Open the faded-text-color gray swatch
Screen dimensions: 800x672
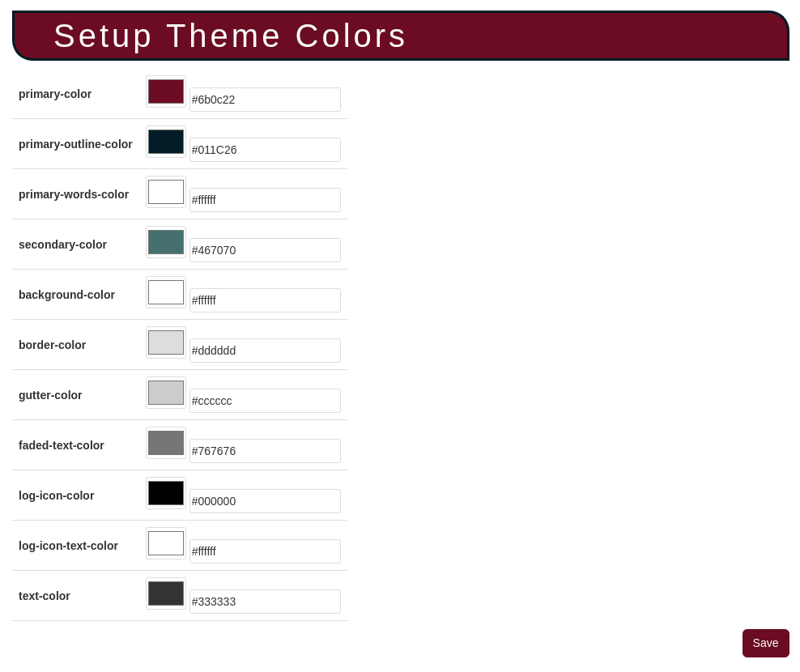click(x=166, y=443)
